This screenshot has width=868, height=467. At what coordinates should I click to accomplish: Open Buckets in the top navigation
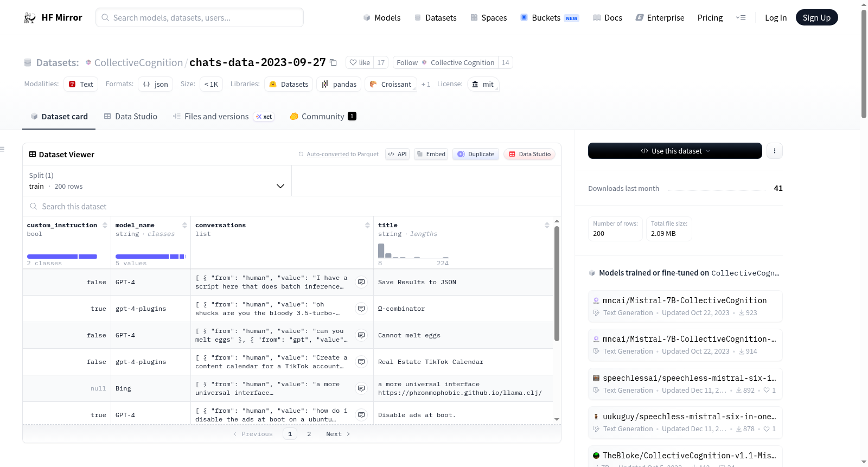[x=550, y=18]
